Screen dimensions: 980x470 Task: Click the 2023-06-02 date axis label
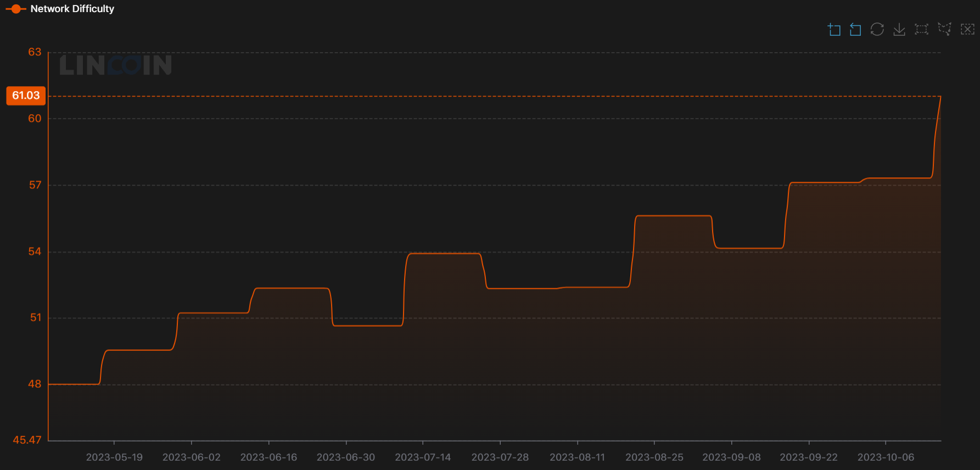(x=192, y=457)
